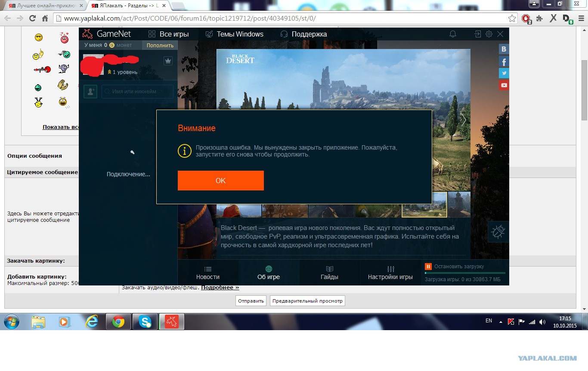This screenshot has width=588, height=371.
Task: Click the D extension icon with green badge
Action: [x=567, y=18]
